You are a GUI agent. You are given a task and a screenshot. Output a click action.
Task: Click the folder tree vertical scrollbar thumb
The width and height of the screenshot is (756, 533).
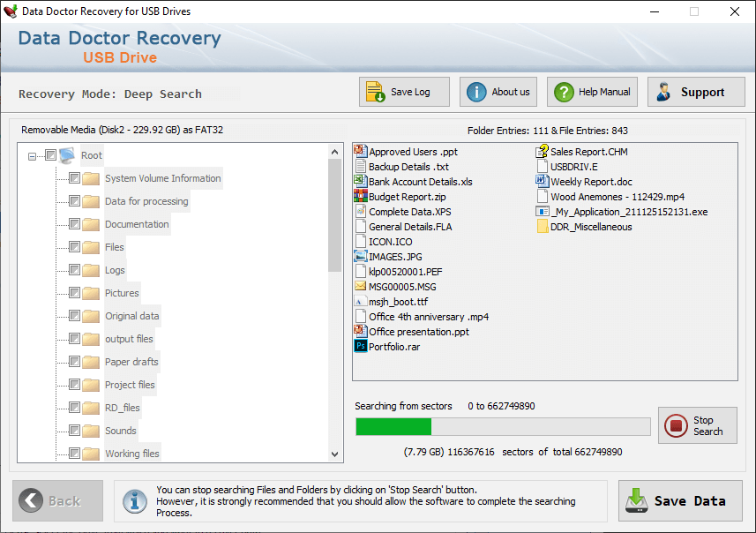(x=334, y=215)
